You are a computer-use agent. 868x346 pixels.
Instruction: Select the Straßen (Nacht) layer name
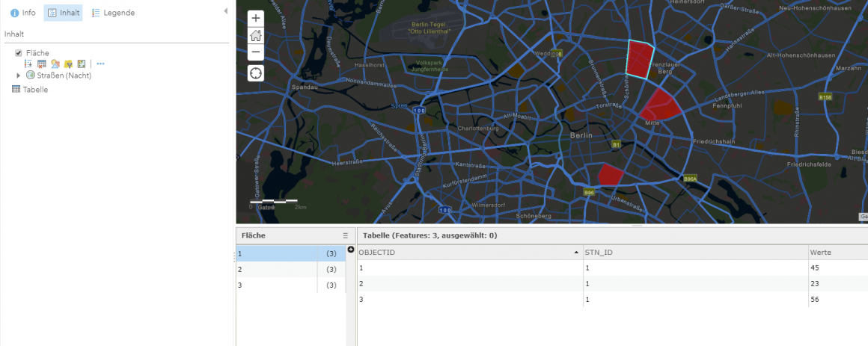click(x=64, y=75)
